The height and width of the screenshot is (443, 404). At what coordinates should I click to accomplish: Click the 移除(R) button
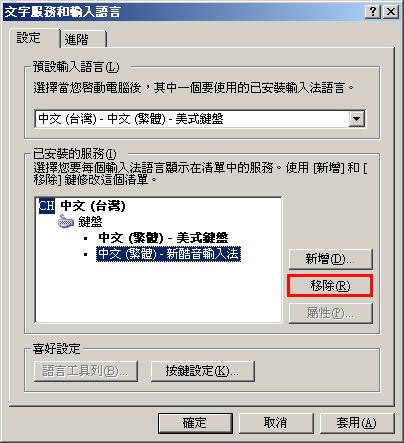[x=330, y=286]
